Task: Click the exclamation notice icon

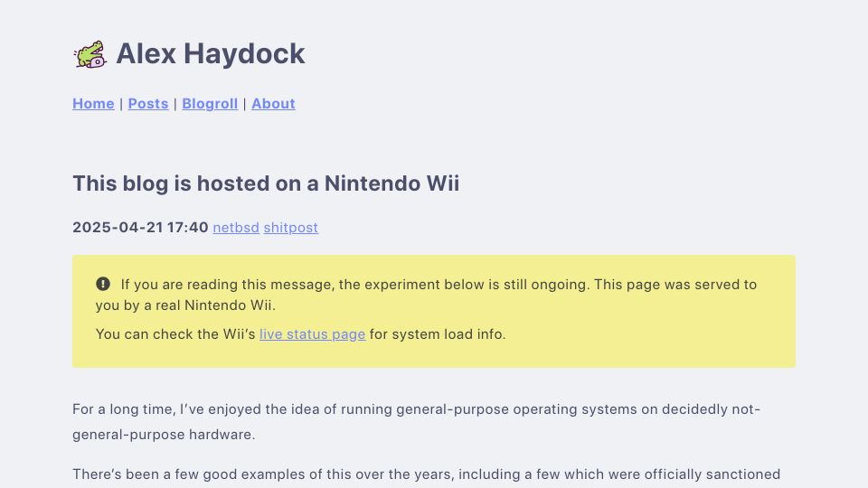Action: (x=103, y=284)
